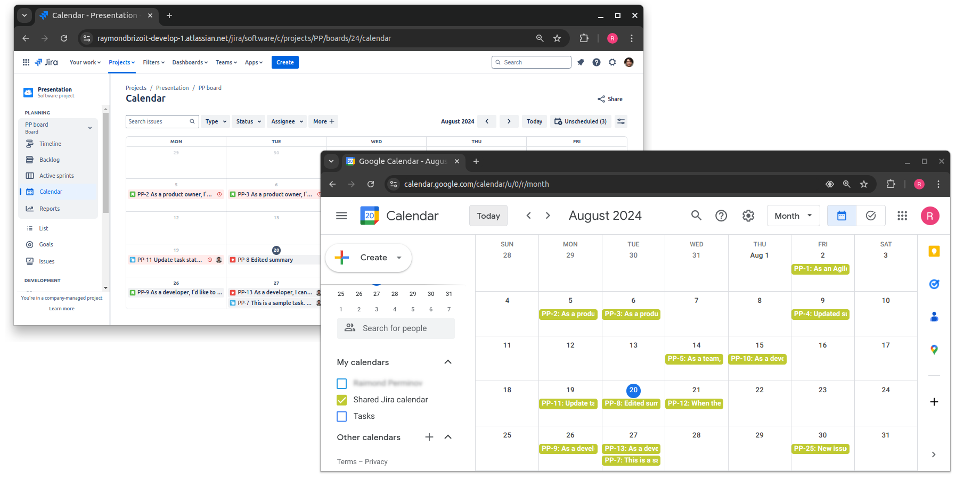Viewport: 980px width, 479px height.
Task: Go to next month in Jira calendar
Action: click(x=509, y=121)
